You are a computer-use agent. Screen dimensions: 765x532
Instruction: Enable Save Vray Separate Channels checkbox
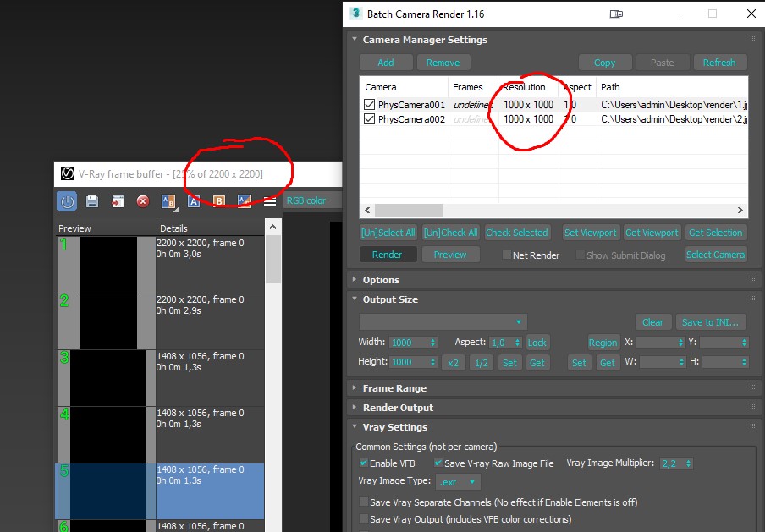pos(364,502)
